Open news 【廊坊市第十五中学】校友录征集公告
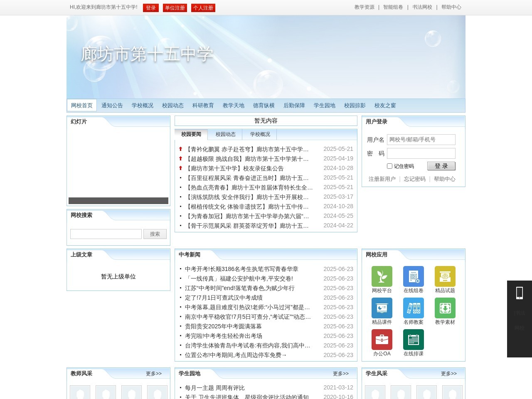Screen dimensions: 532x399 coord(234,168)
